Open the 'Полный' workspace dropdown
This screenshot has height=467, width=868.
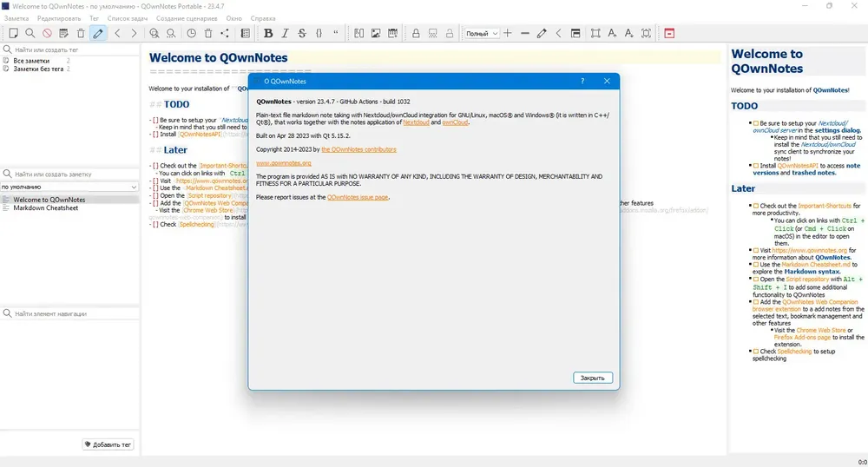click(x=481, y=33)
